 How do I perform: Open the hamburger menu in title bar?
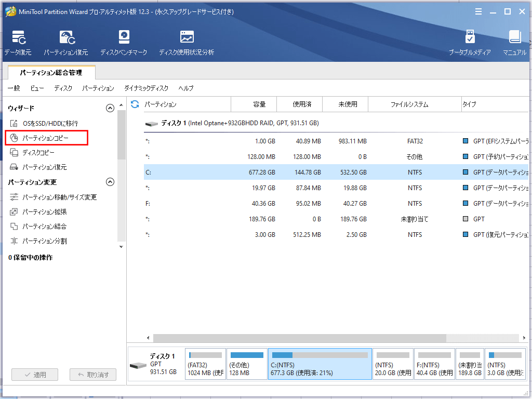(x=478, y=11)
